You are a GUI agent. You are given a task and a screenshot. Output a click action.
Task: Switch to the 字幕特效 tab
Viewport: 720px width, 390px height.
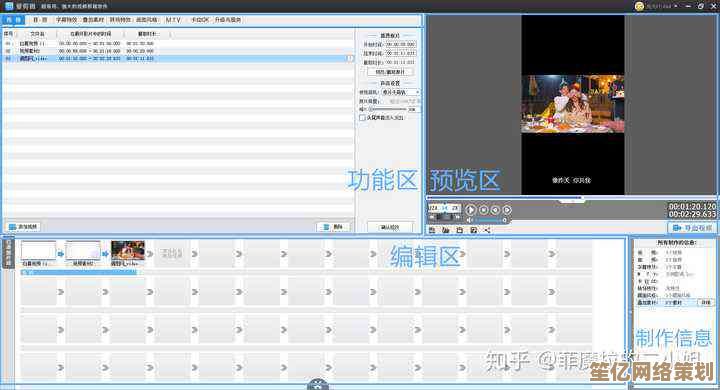click(67, 20)
